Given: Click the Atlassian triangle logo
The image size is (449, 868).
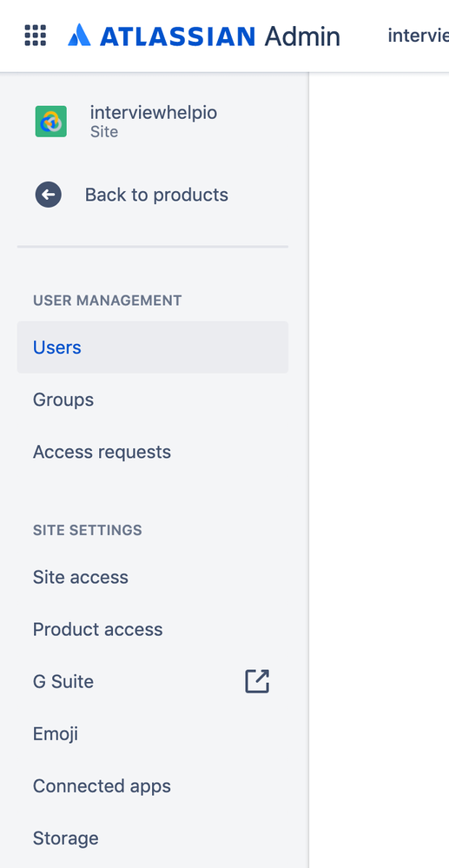Looking at the screenshot, I should [79, 35].
